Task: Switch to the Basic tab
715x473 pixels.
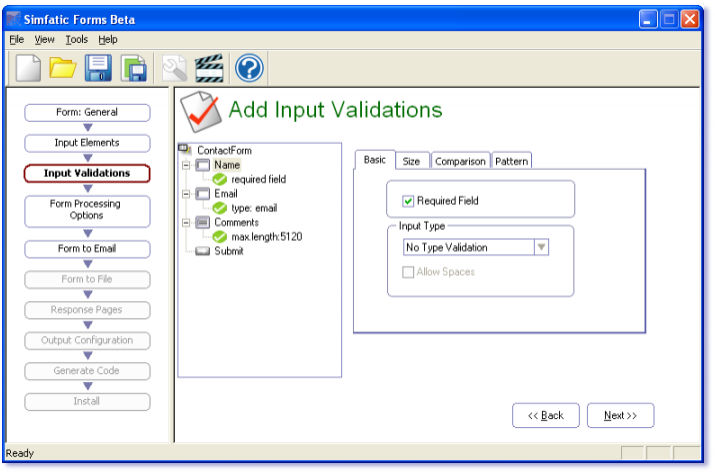Action: [x=374, y=160]
